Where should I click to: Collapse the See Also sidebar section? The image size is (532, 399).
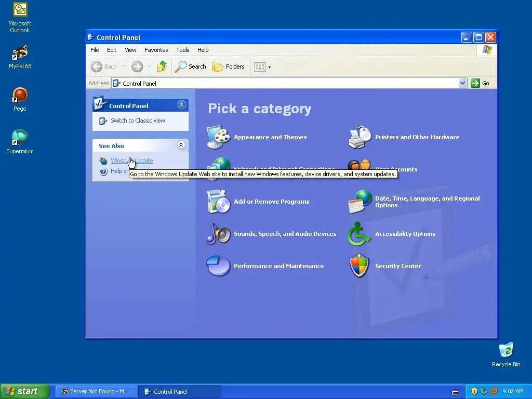[181, 145]
